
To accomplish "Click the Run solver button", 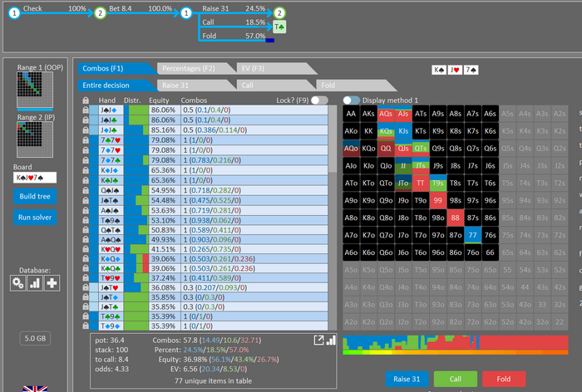I will pyautogui.click(x=35, y=218).
